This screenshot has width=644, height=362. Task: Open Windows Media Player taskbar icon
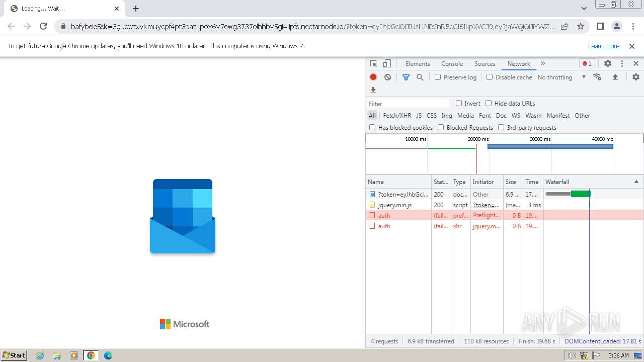tap(74, 355)
